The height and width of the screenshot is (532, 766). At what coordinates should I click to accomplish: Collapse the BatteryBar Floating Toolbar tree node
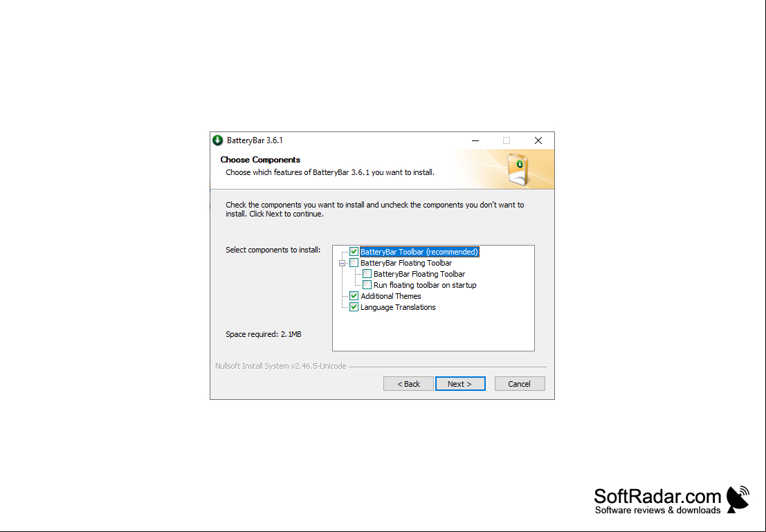pos(342,264)
